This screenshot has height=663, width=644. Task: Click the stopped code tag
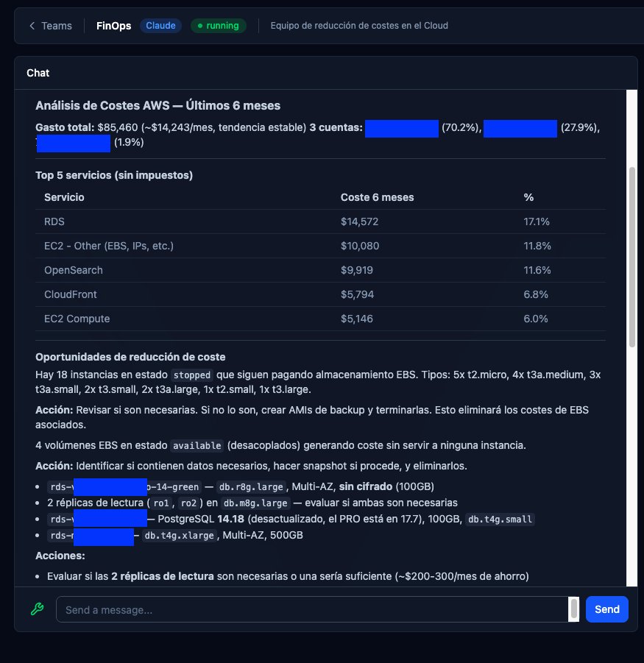192,375
